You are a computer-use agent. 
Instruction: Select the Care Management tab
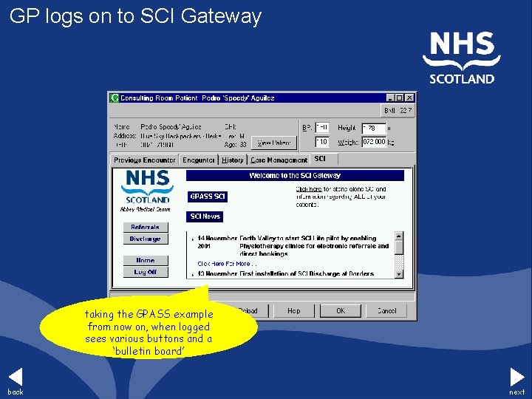click(279, 160)
